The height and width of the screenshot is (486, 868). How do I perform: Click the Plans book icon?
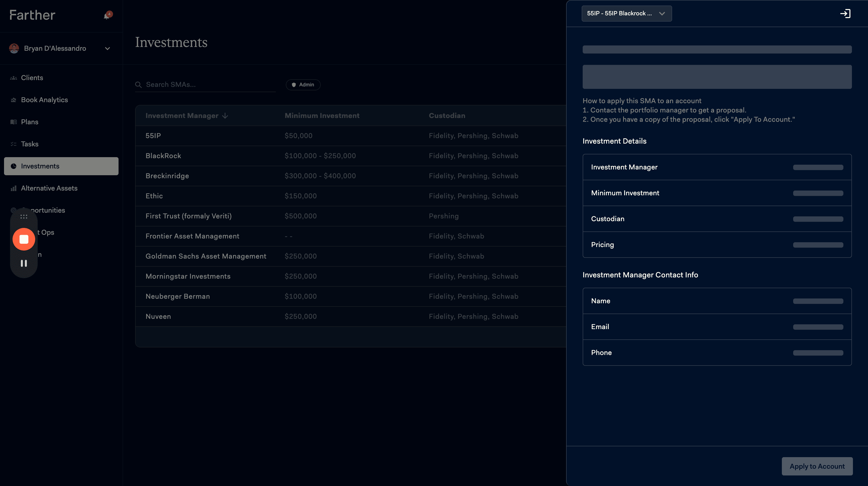click(14, 122)
